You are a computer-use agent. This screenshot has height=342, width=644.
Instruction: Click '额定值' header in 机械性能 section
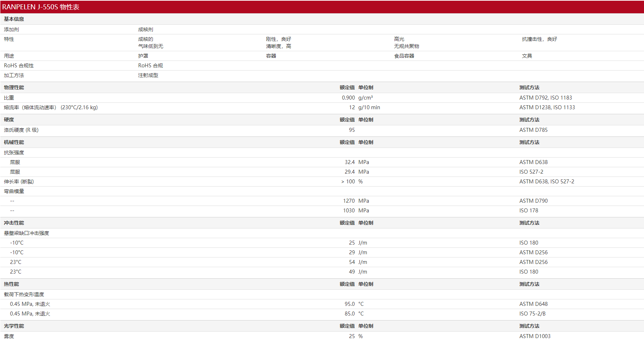click(347, 142)
